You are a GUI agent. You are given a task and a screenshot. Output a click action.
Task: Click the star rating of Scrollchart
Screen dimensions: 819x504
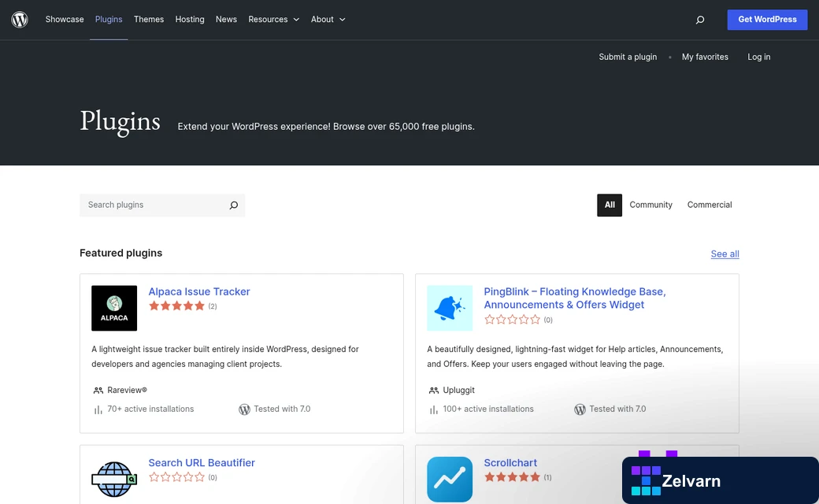click(x=512, y=477)
